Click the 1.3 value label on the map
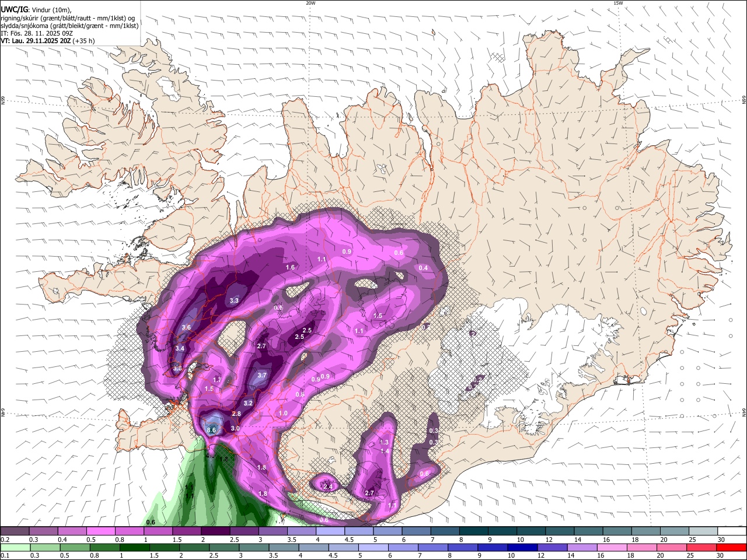Screen dimensions: 747x560 [x=385, y=443]
